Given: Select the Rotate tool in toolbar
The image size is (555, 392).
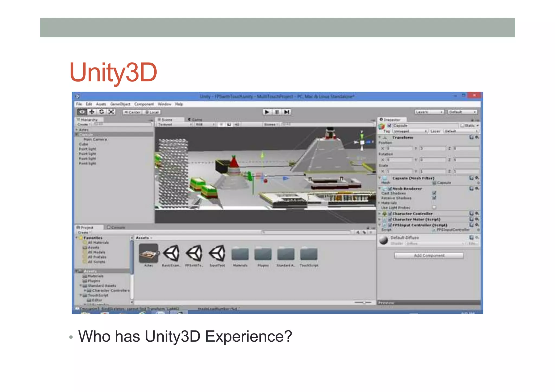Looking at the screenshot, I should pyautogui.click(x=101, y=112).
